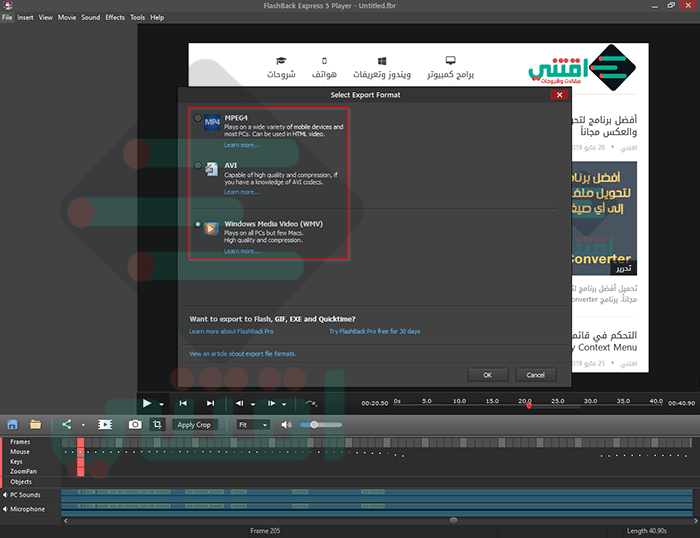
Task: Jump to start of movie
Action: coord(183,403)
